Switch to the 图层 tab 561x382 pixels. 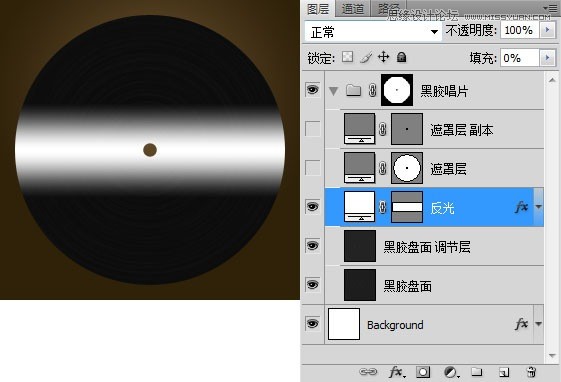(318, 9)
